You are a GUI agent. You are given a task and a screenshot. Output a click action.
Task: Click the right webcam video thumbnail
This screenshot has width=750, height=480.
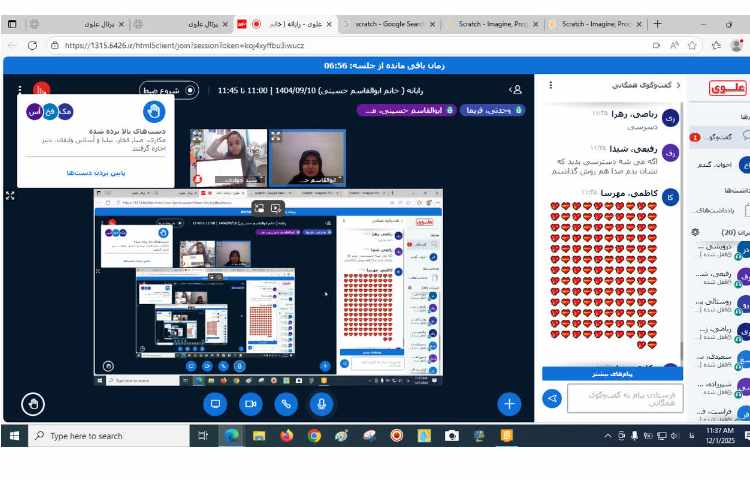(x=306, y=157)
